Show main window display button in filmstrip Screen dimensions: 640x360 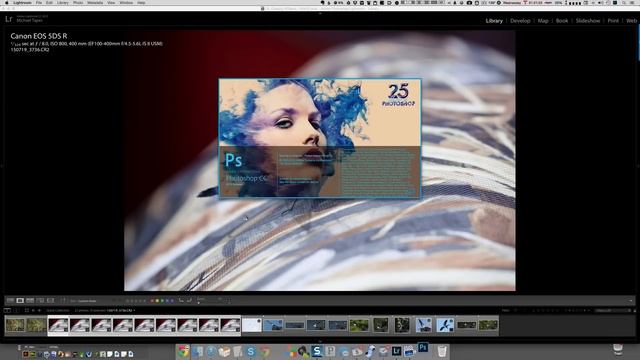point(7,311)
